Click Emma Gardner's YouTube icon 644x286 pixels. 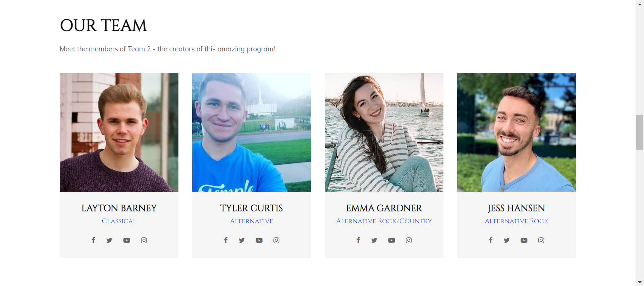392,240
